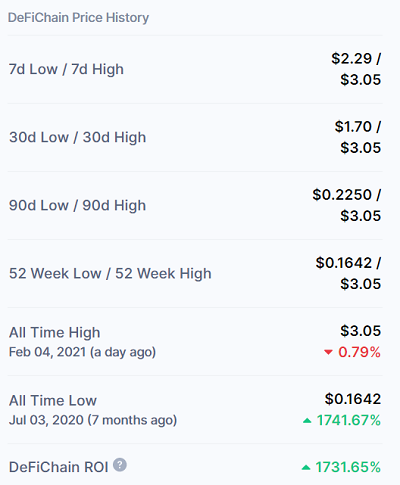Image resolution: width=400 pixels, height=485 pixels.
Task: Select the 1731.65% ROI percentage
Action: 348,467
